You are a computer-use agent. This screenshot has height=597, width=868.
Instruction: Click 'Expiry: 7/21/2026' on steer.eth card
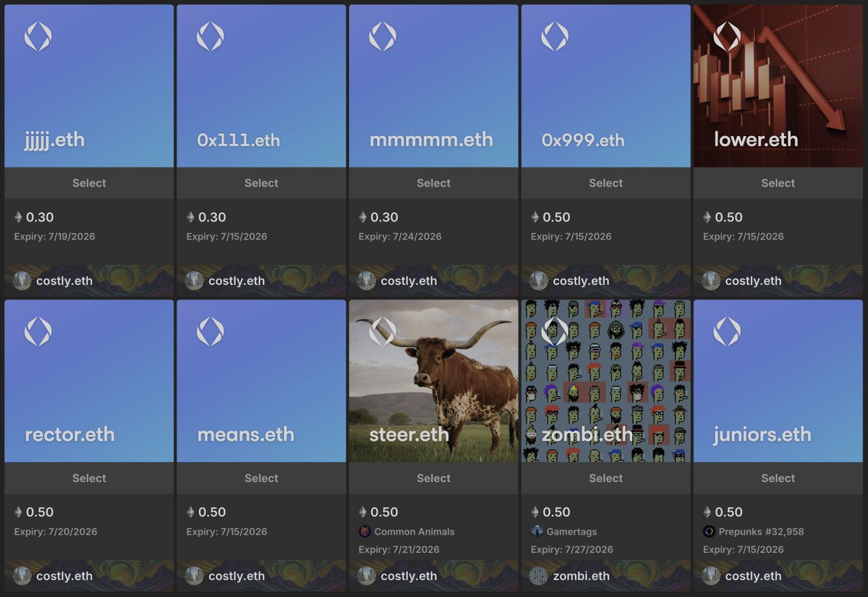[x=399, y=549]
